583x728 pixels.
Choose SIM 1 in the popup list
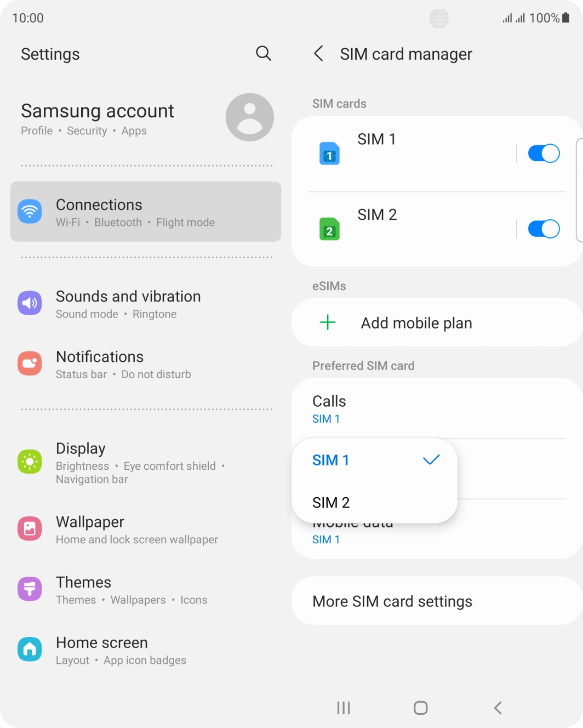[375, 460]
